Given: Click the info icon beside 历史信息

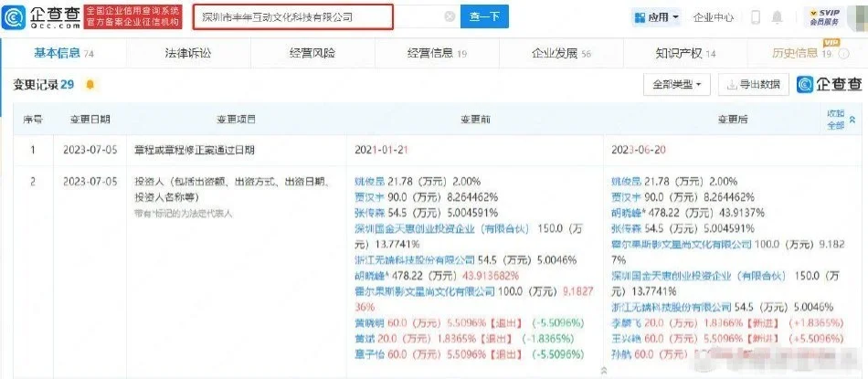Looking at the screenshot, I should 843,54.
